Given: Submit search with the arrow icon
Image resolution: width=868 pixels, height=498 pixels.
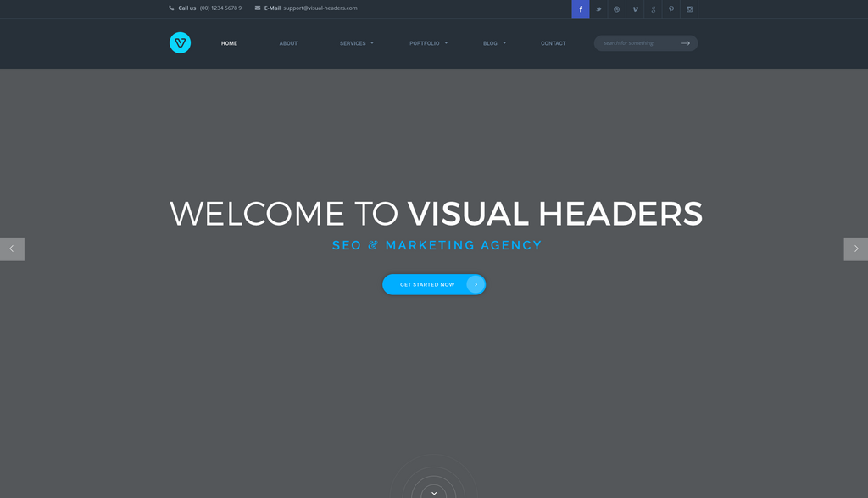Looking at the screenshot, I should [685, 43].
